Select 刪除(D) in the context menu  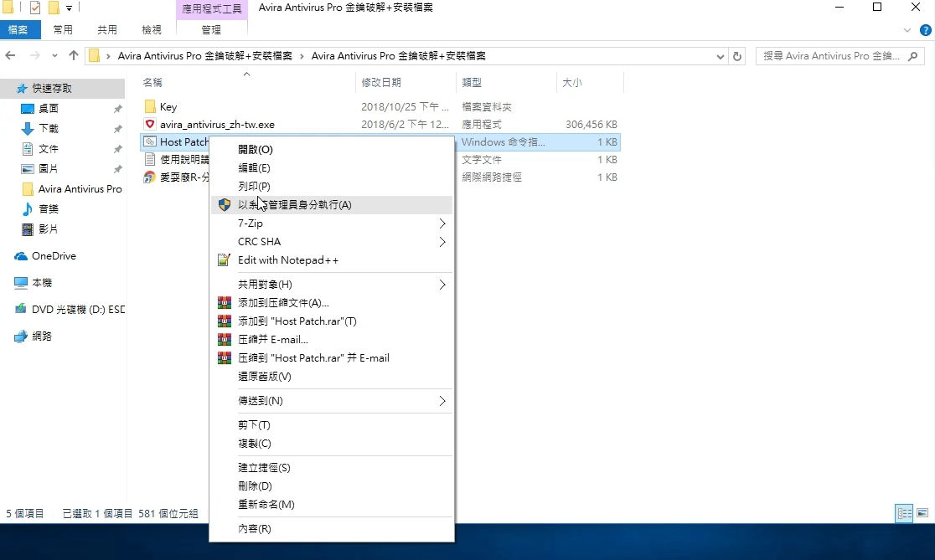255,486
